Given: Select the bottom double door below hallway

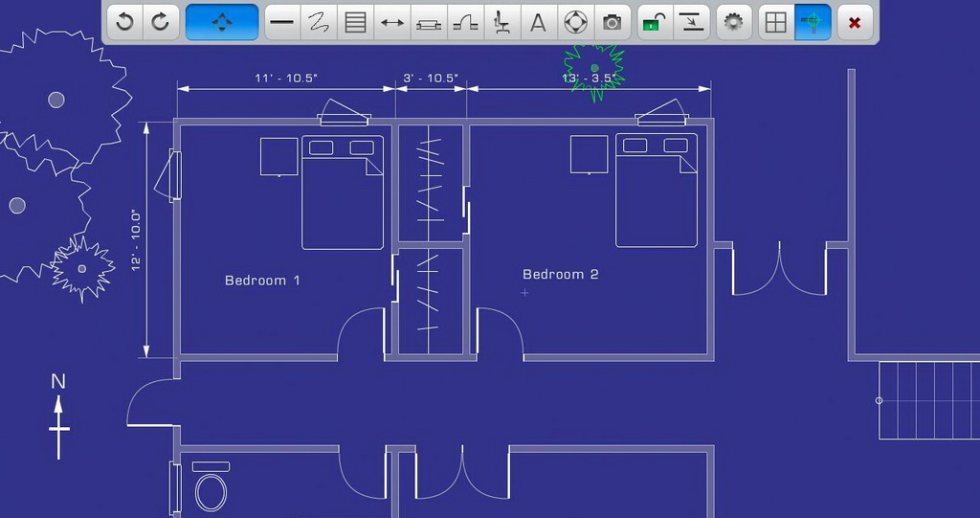Looking at the screenshot, I should (x=462, y=473).
